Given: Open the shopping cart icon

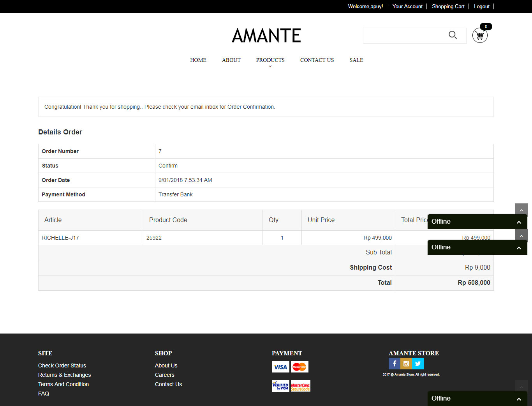Looking at the screenshot, I should 480,35.
